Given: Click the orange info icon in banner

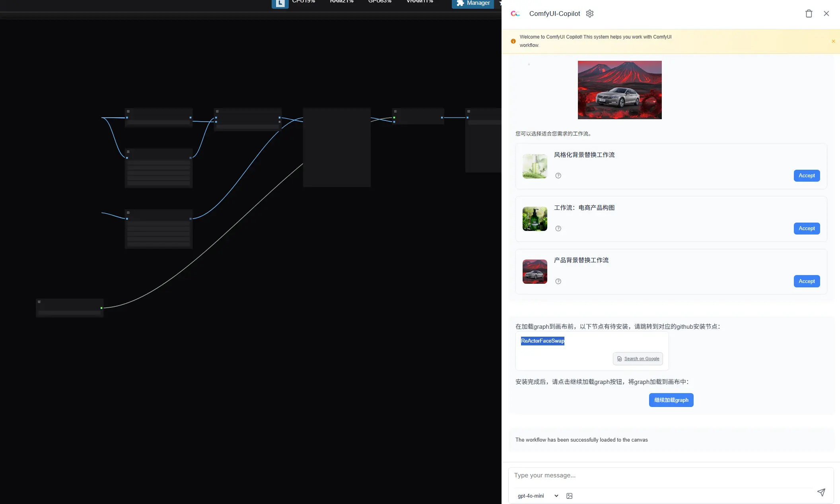Looking at the screenshot, I should coord(513,41).
